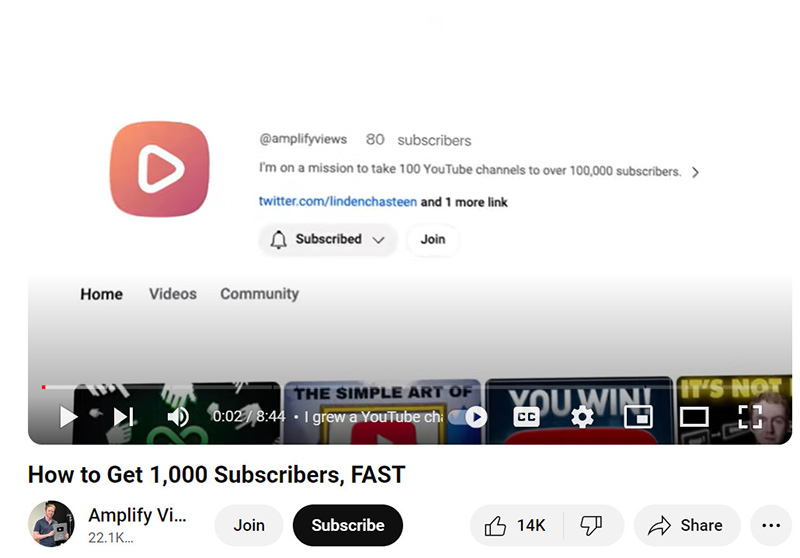Open the Amplify Vi... channel name link
The width and height of the screenshot is (800, 558).
tap(137, 515)
